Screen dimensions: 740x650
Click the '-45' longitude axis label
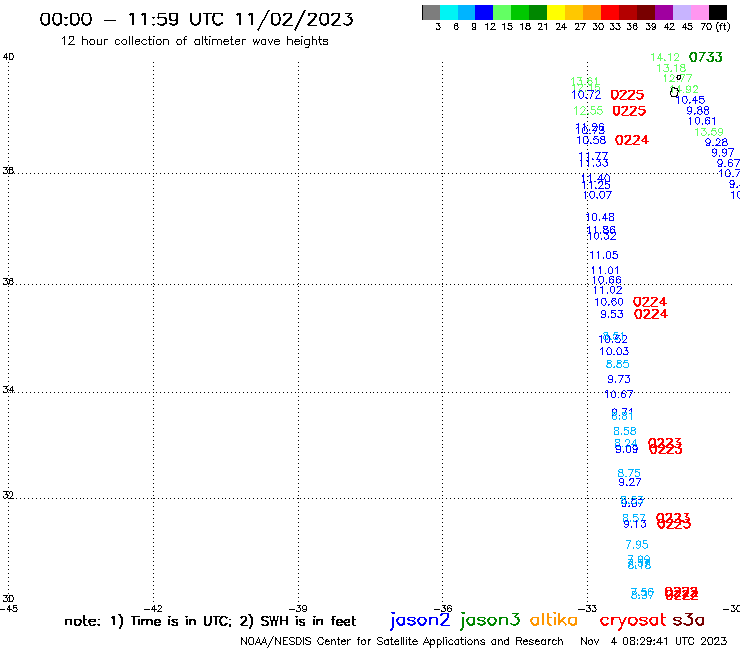[9, 609]
